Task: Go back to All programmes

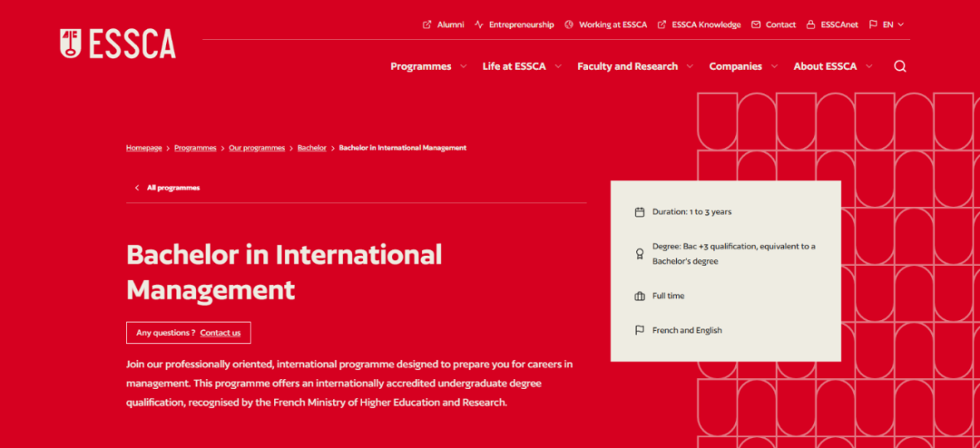Action: pos(173,188)
